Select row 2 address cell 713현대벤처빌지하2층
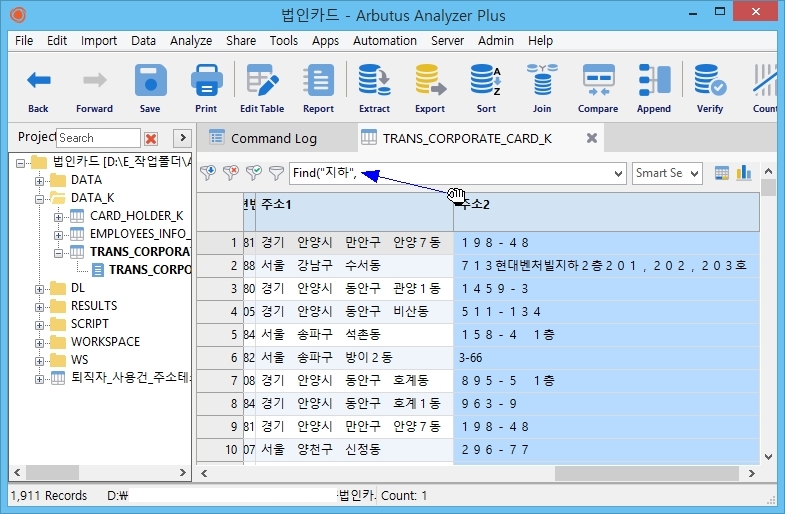This screenshot has width=785, height=514. tap(606, 266)
